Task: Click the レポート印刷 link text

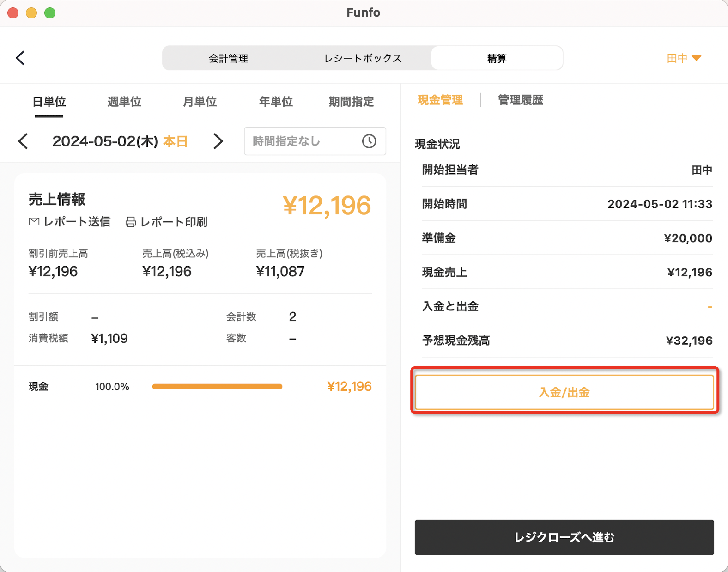Action: pos(174,222)
